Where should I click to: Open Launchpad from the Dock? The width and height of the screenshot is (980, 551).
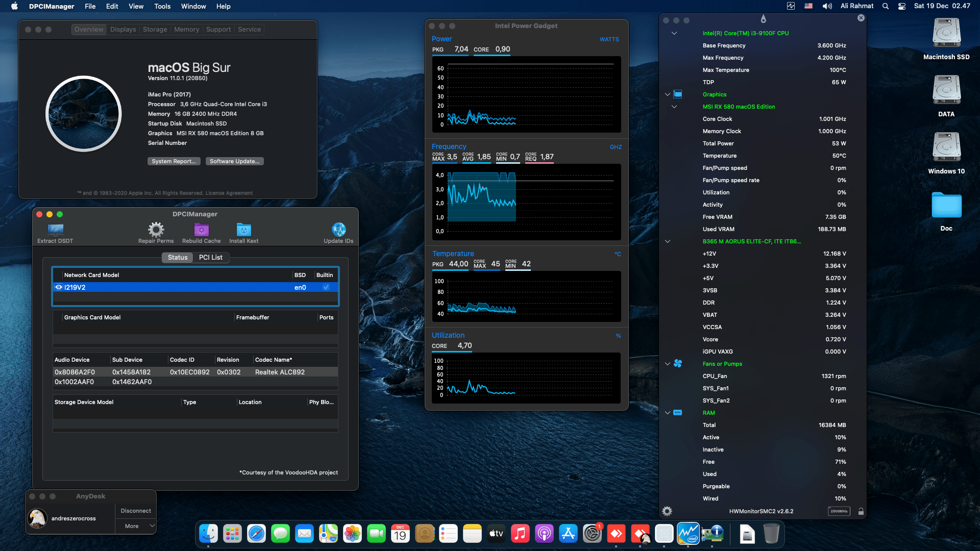pyautogui.click(x=232, y=534)
